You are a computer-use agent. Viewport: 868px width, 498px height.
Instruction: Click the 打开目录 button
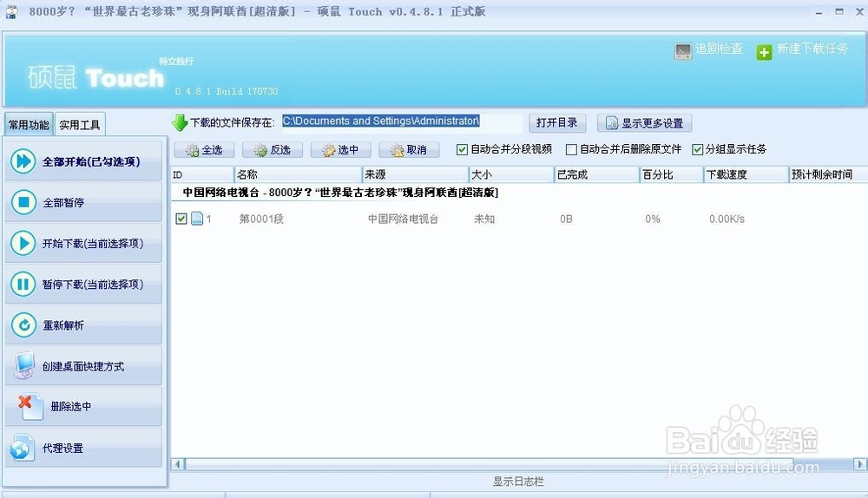[557, 123]
